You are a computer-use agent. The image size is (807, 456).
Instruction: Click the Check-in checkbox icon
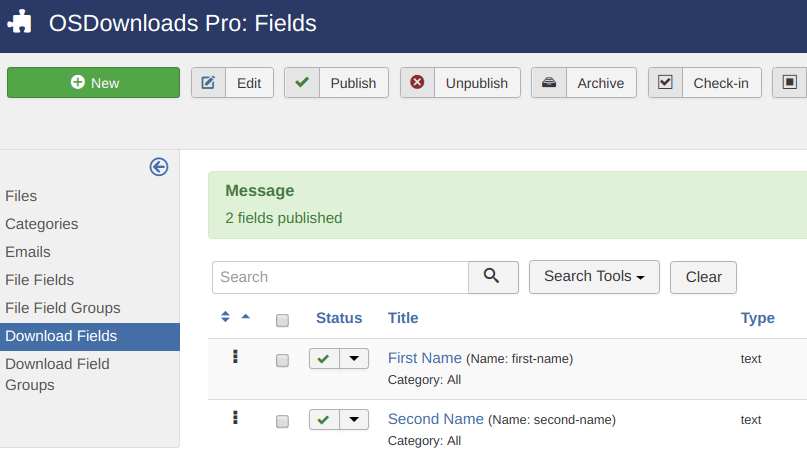point(665,82)
